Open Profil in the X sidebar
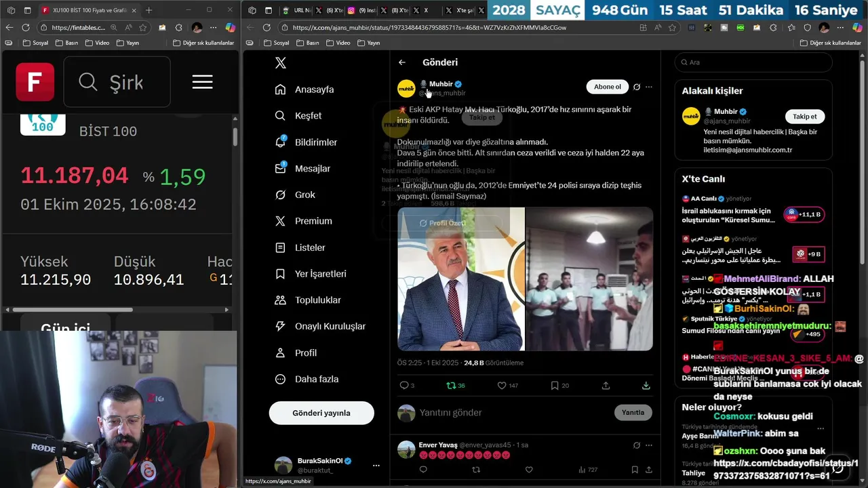The image size is (868, 488). tap(296, 352)
